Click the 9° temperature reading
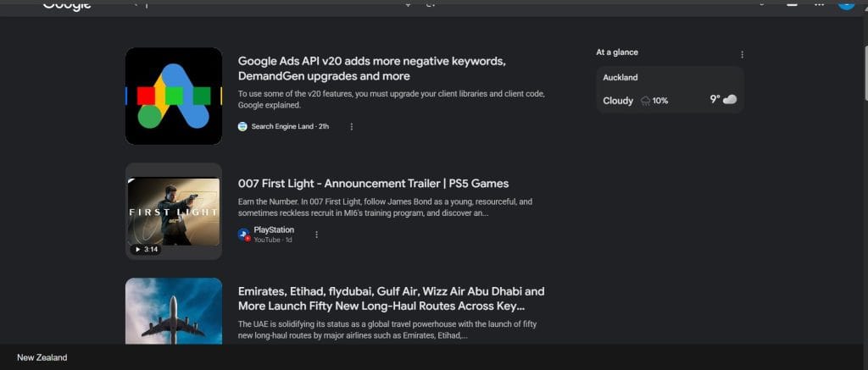 715,100
